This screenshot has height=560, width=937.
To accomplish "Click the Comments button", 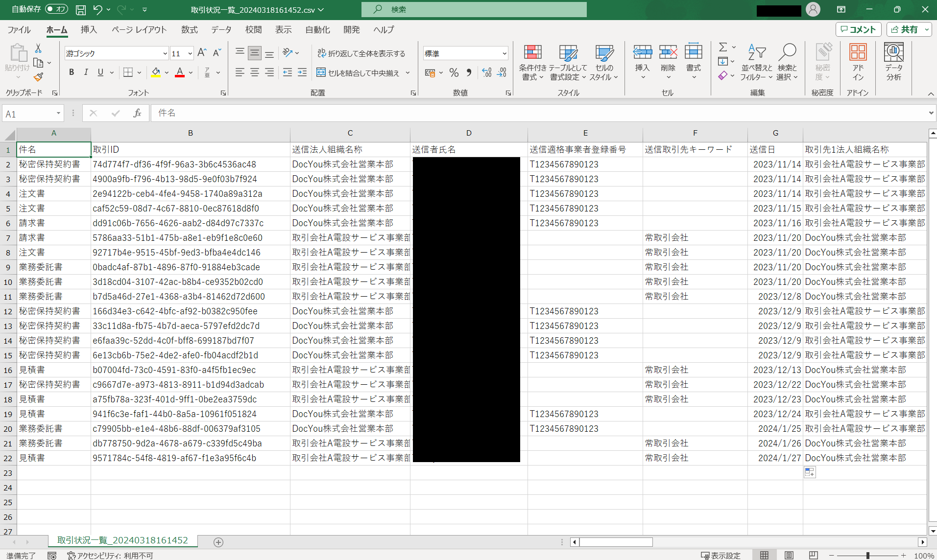I will 858,29.
